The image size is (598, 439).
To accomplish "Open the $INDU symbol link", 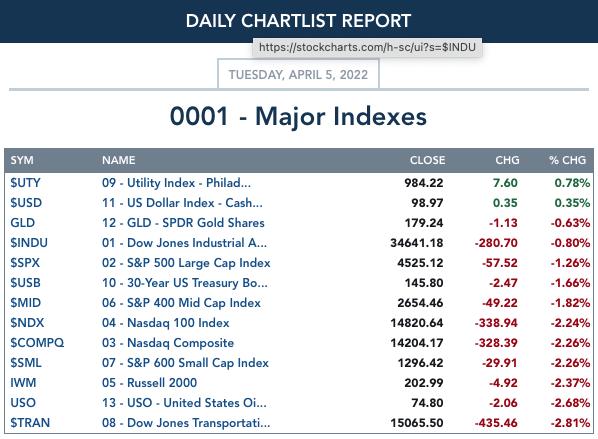I will pyautogui.click(x=29, y=243).
